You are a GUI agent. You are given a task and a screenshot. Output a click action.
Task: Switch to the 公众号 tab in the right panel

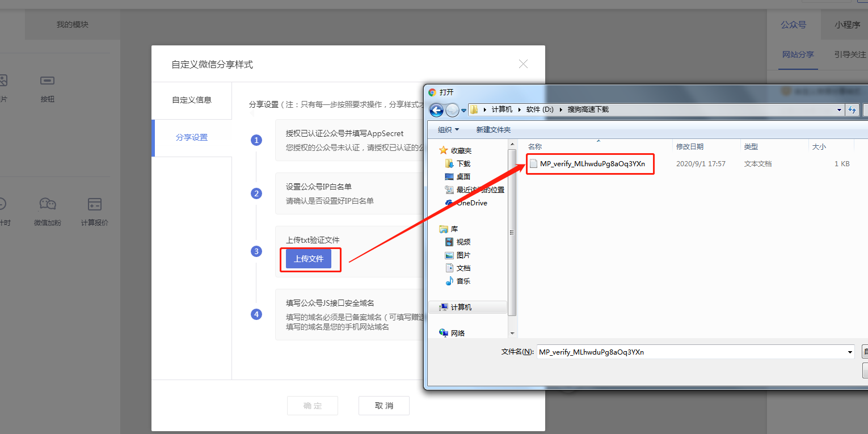coord(793,25)
